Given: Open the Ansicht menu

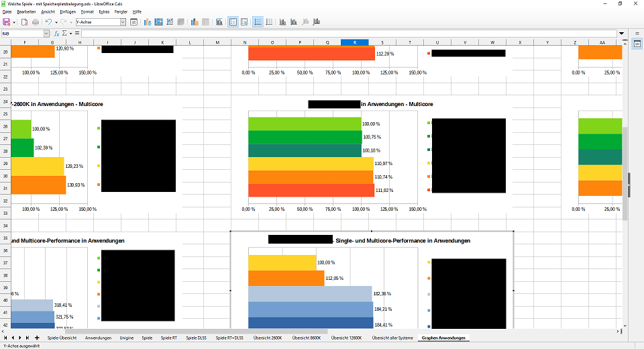Looking at the screenshot, I should point(48,12).
